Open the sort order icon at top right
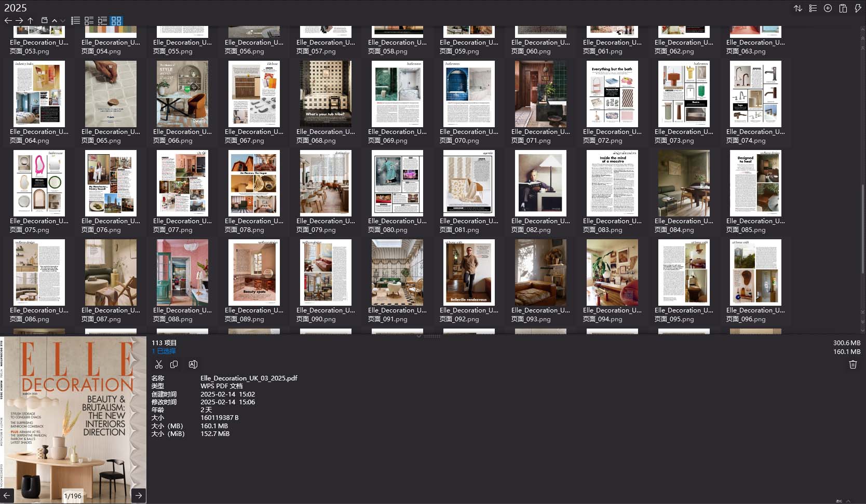The height and width of the screenshot is (504, 866). (798, 8)
